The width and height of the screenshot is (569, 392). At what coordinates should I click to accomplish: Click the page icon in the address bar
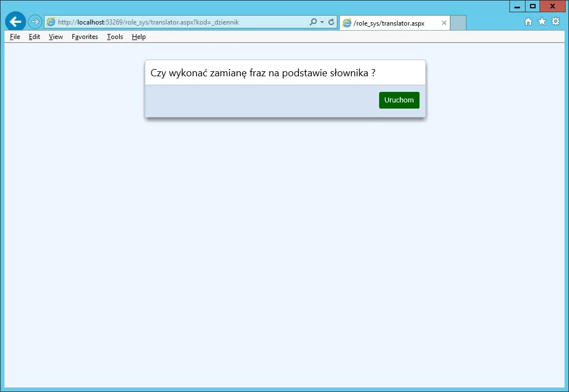click(x=51, y=22)
